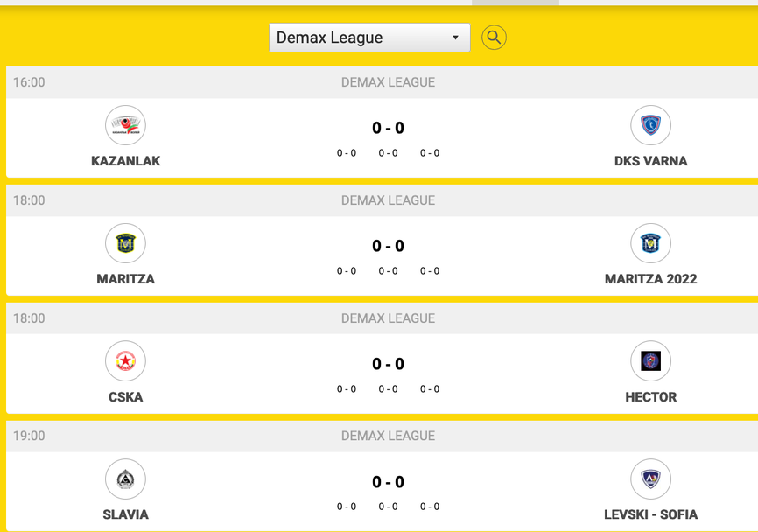Image resolution: width=758 pixels, height=532 pixels.
Task: Select the HECTOR team name
Action: click(x=650, y=397)
